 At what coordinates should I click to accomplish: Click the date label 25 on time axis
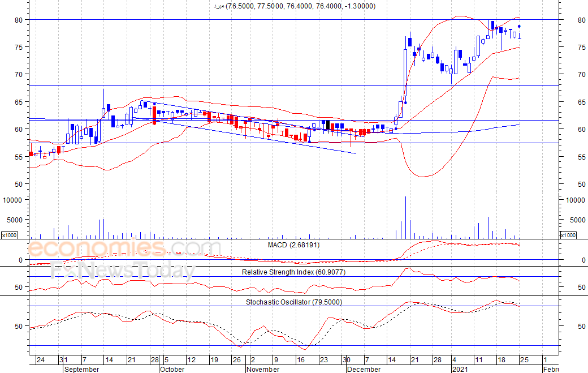click(x=524, y=360)
